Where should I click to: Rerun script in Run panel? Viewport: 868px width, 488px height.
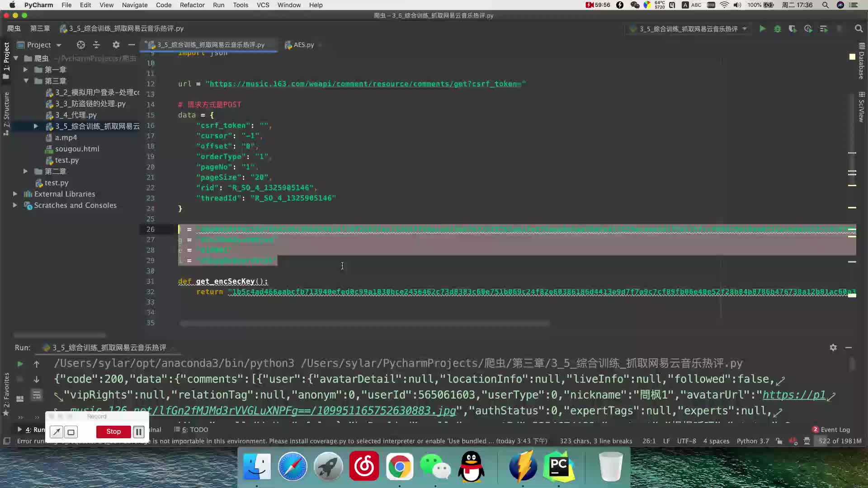[x=20, y=364]
